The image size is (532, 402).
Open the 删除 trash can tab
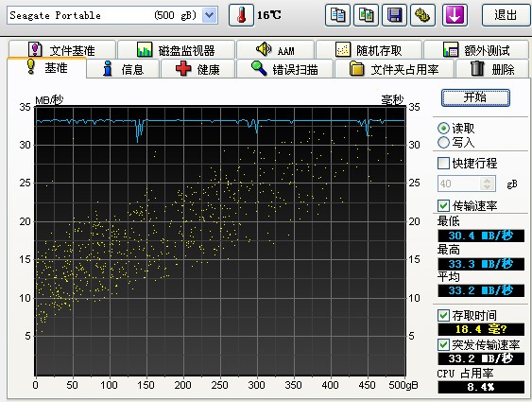(x=492, y=69)
